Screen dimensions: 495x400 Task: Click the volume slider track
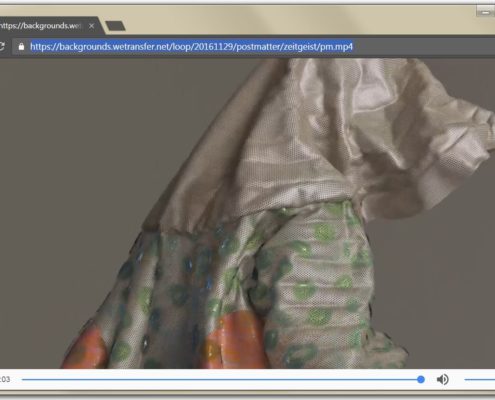point(480,379)
